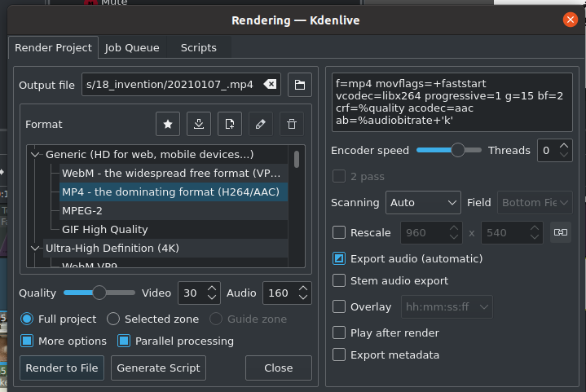Decrease the Threads spinbox value

tap(564, 155)
